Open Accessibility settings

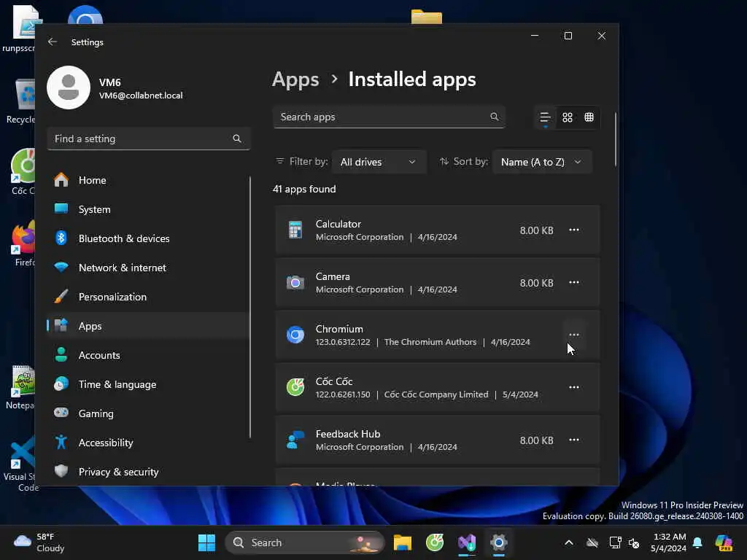click(x=147, y=443)
